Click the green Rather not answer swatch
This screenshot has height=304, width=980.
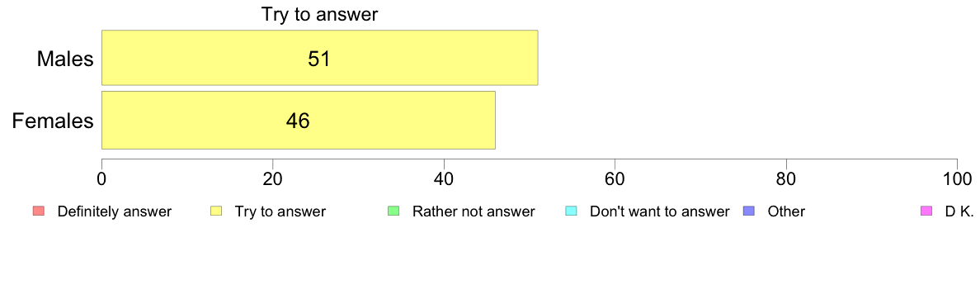[393, 211]
